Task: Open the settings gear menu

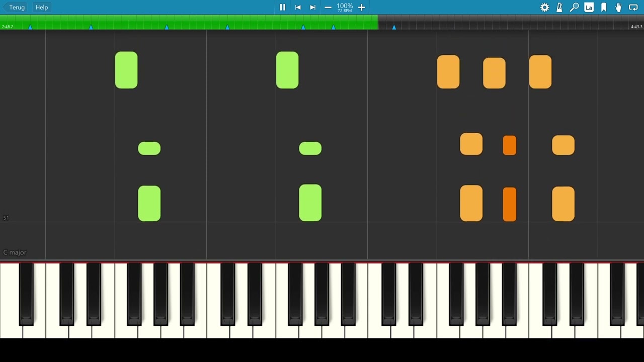Action: 544,7
